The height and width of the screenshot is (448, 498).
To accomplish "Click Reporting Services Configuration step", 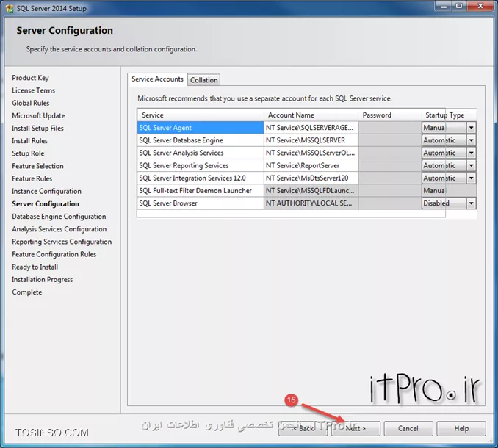I will coord(62,242).
